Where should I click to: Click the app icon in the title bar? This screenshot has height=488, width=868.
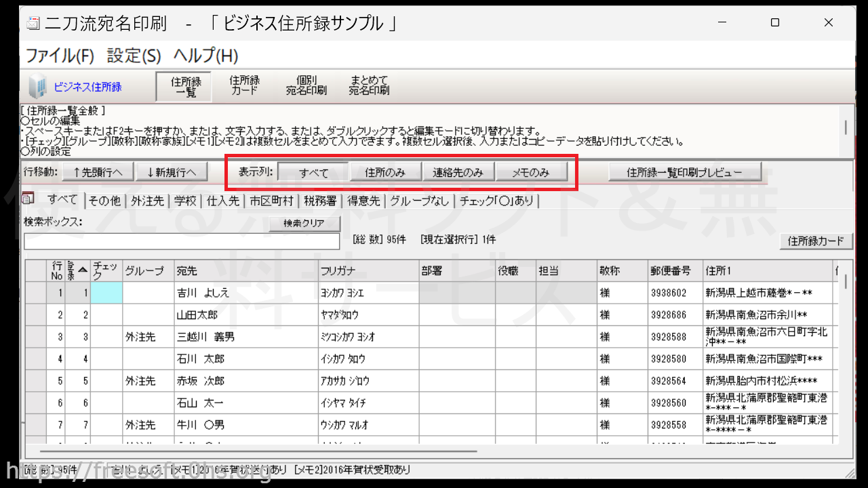[x=33, y=23]
